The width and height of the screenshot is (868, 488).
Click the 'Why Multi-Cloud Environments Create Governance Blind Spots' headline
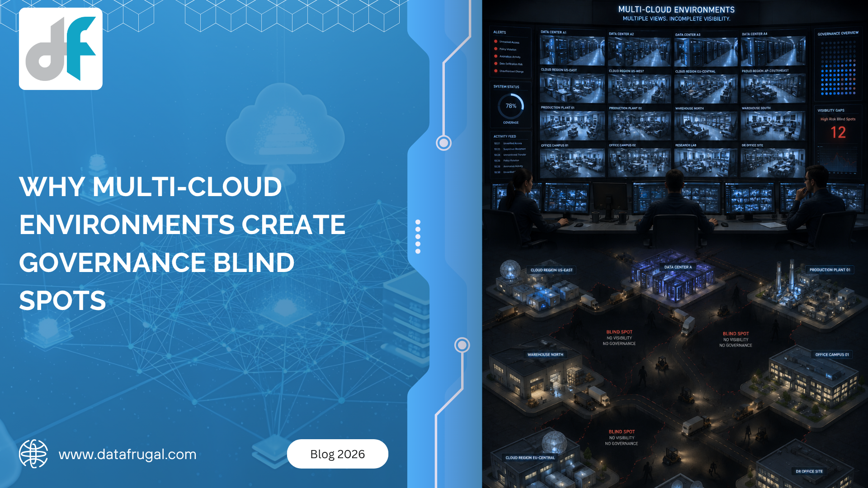click(182, 243)
